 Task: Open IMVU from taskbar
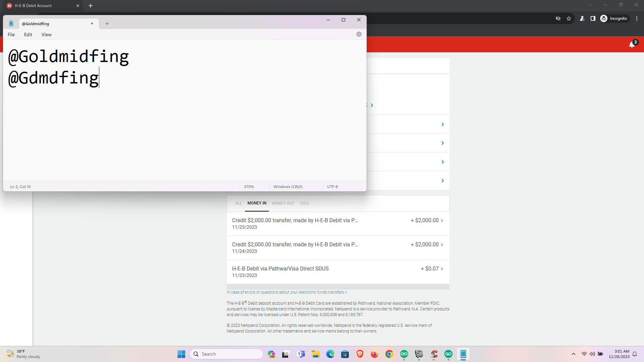click(419, 354)
